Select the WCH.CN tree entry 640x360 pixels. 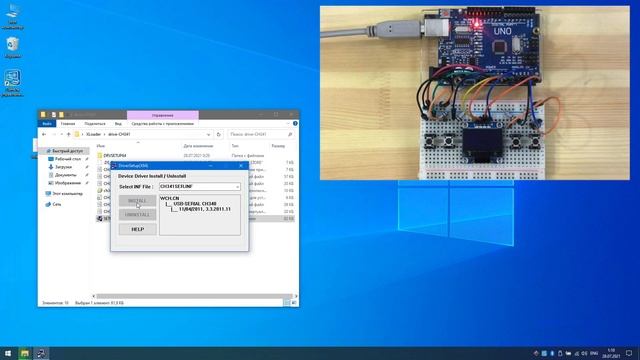[170, 198]
